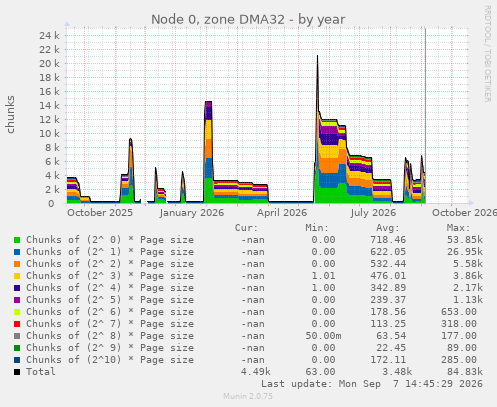497x407 pixels.
Task: Click the 'January 2026' x-axis label
Action: [x=192, y=213]
